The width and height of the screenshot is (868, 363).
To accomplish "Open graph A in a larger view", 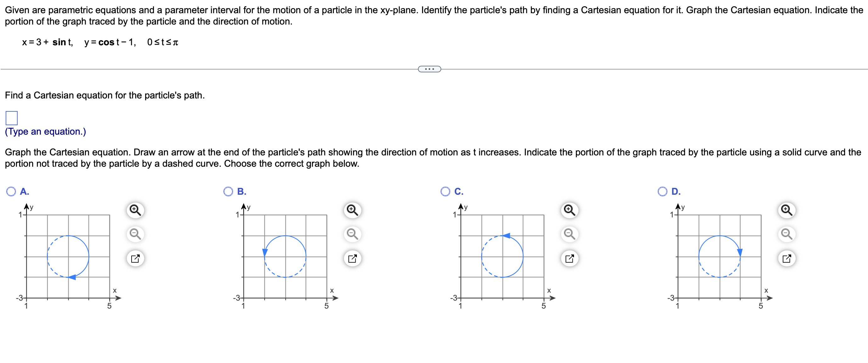I will [136, 257].
